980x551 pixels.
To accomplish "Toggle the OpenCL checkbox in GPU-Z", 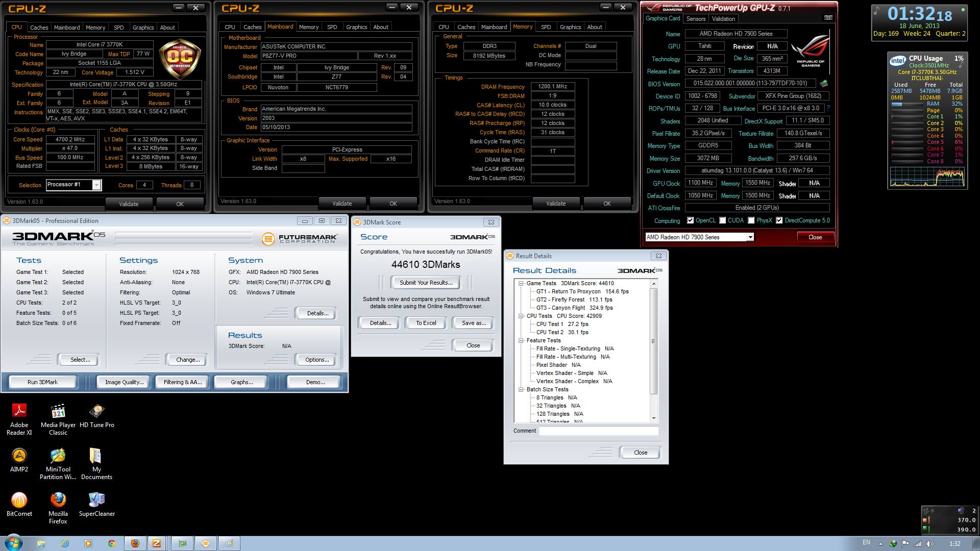I will (690, 220).
